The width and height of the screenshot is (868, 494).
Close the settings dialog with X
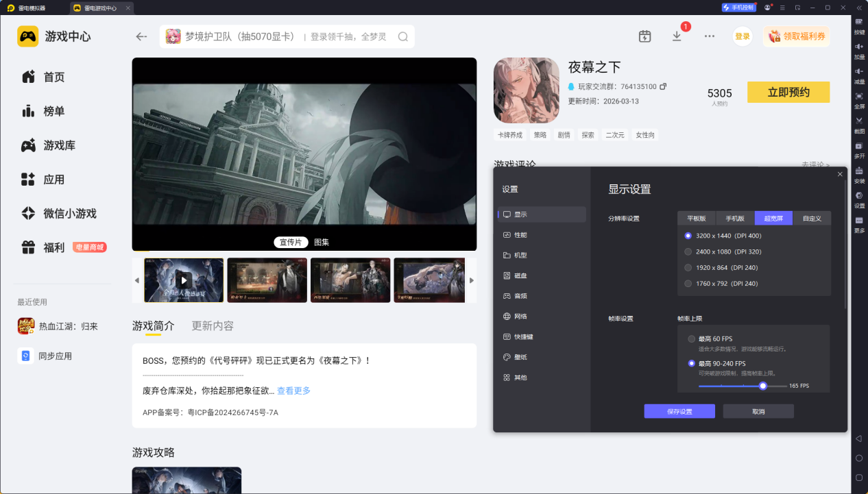click(x=840, y=174)
